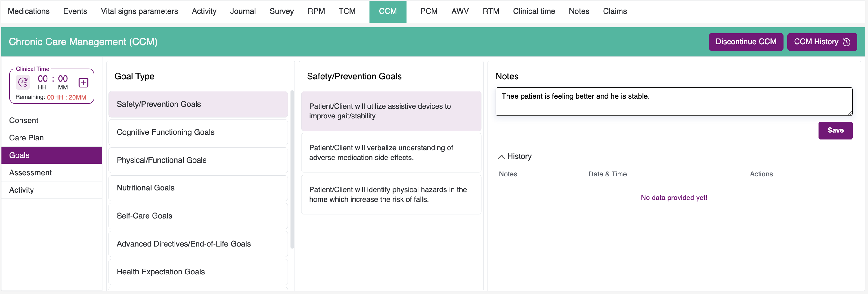Select Care Plan in the sidebar

tap(26, 138)
